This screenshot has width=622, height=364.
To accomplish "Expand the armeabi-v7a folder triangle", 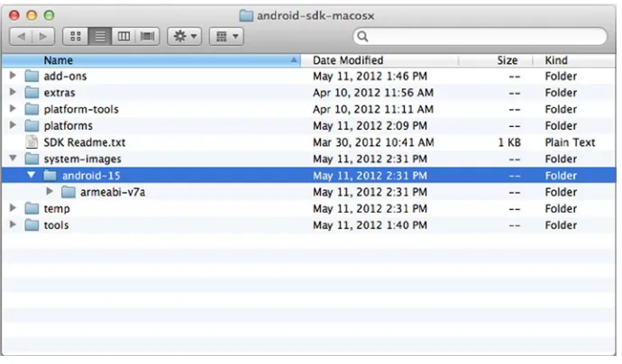I will click(50, 192).
